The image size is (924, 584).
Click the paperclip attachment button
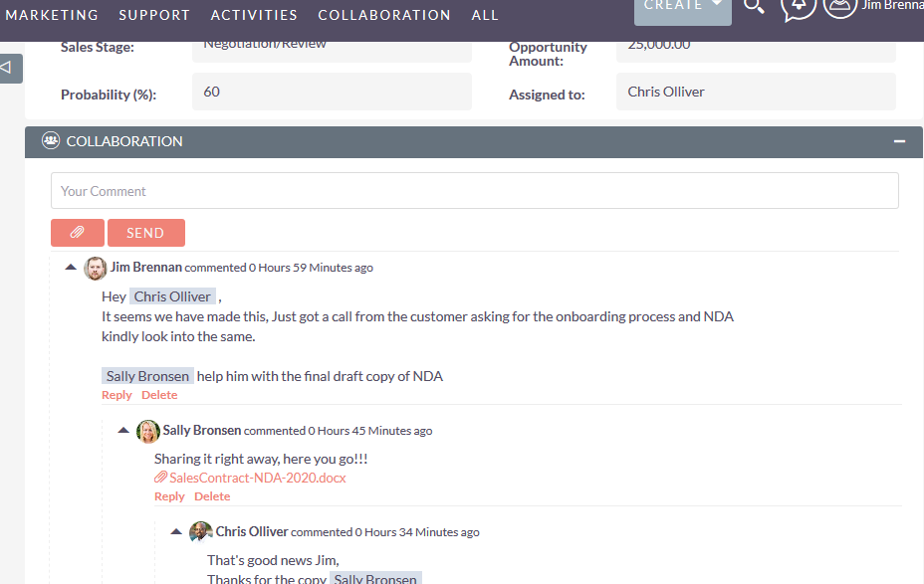point(78,233)
